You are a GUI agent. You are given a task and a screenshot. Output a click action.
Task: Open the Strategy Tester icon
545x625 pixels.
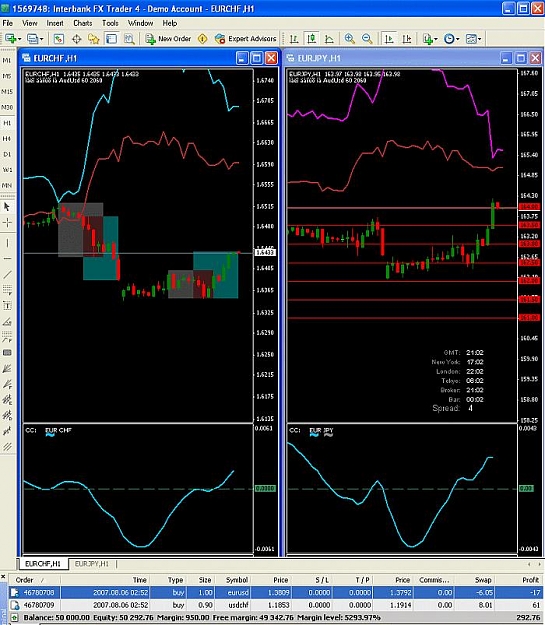[129, 39]
